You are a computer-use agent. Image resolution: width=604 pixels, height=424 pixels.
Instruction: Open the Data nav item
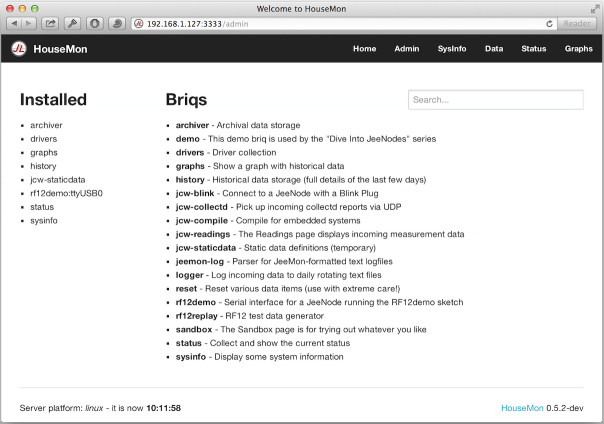tap(494, 49)
